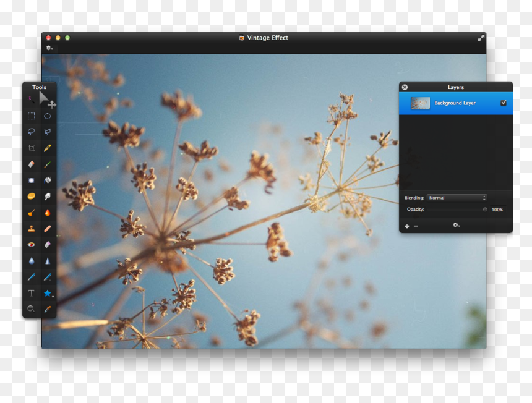Viewport: 532px width, 403px height.
Task: Select the Lasso tool
Action: [x=31, y=132]
